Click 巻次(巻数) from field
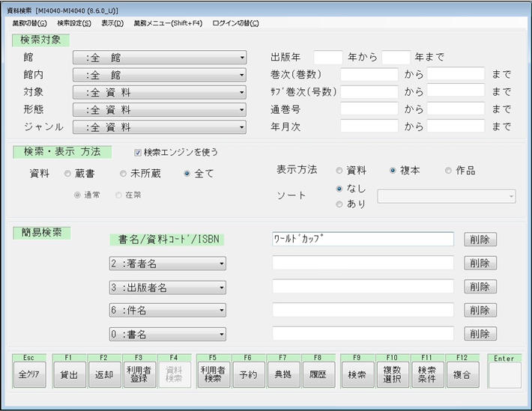Screen dimensions: 532x411 369,74
